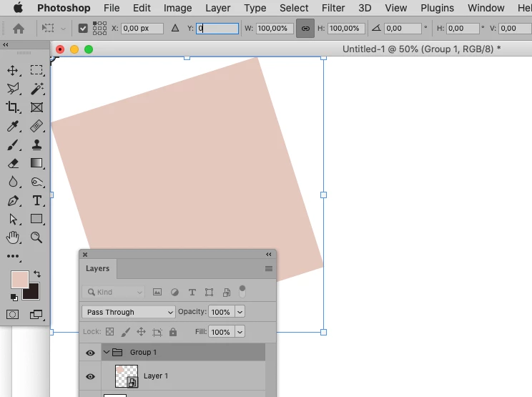The image size is (532, 397).
Task: Open the Layers panel menu
Action: pos(269,269)
